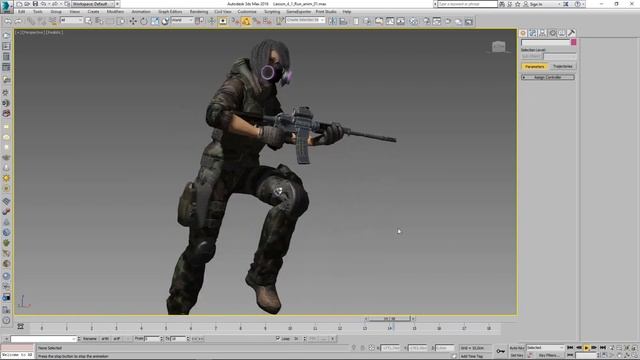Click the Mirror tool icon
The height and width of the screenshot is (360, 640).
click(333, 21)
